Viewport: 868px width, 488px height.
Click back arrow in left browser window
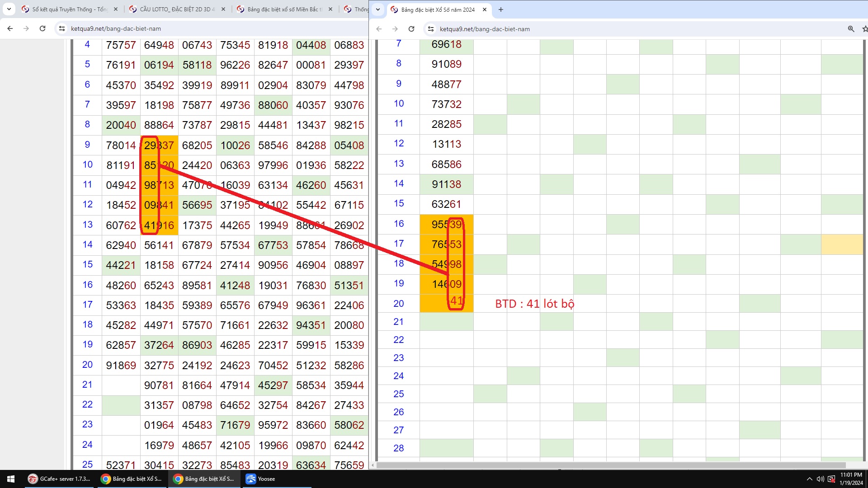coord(10,28)
